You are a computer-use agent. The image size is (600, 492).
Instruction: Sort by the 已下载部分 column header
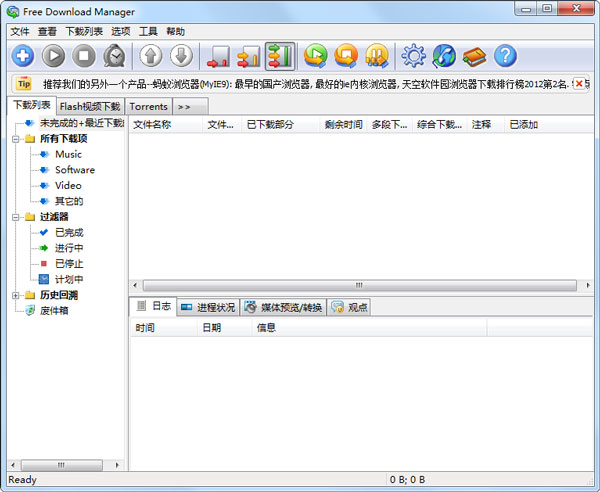coord(280,125)
